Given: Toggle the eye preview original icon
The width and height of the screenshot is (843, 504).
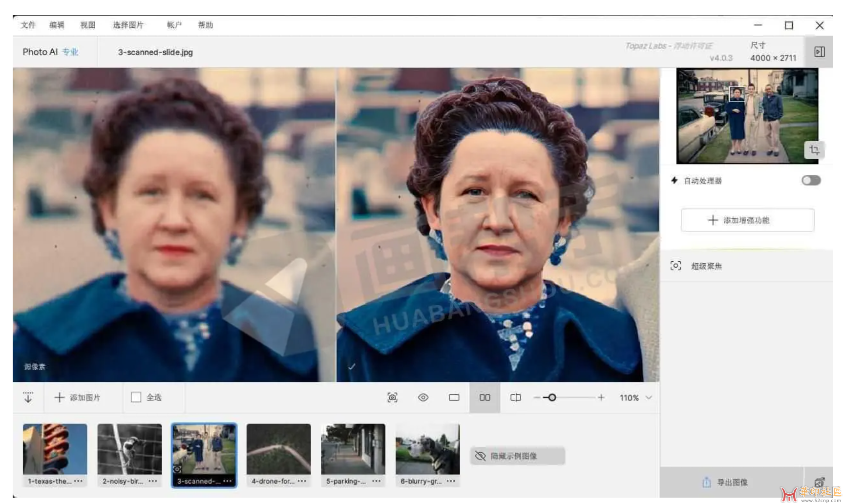Looking at the screenshot, I should click(423, 398).
